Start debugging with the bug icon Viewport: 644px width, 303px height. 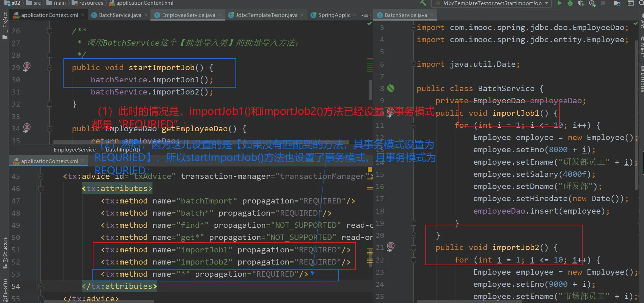coord(570,3)
